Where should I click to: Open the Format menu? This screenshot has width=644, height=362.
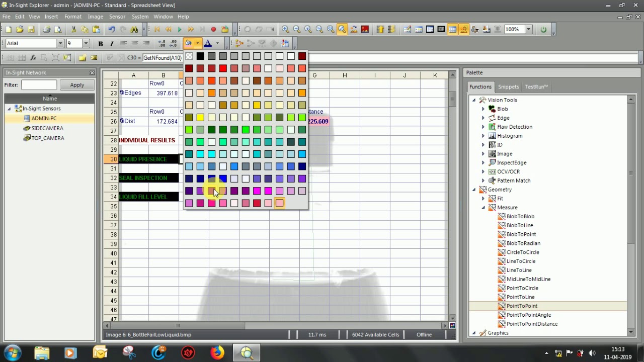point(73,17)
